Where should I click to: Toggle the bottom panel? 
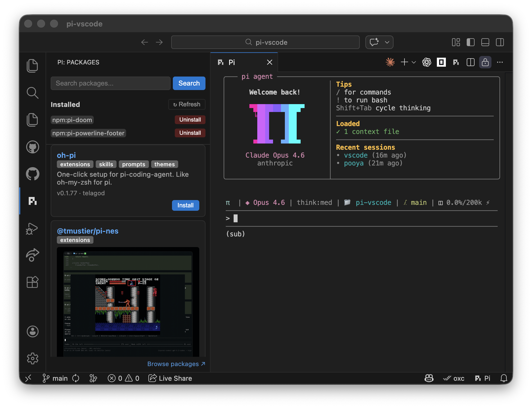(x=485, y=42)
